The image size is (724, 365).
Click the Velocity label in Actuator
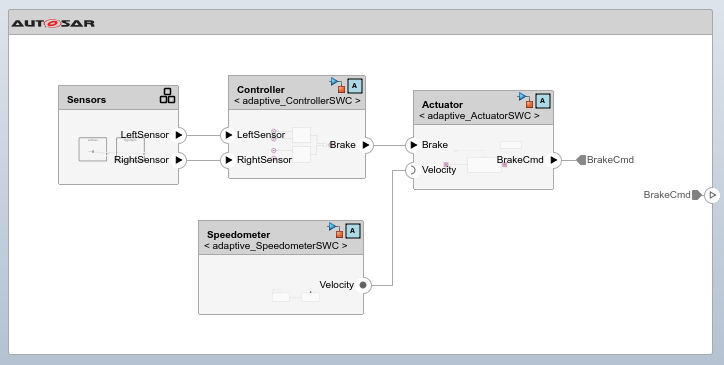point(439,170)
